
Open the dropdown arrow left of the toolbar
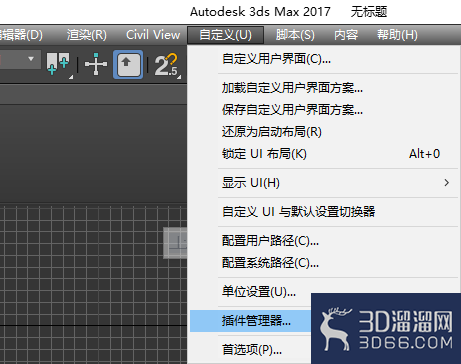[x=31, y=59]
